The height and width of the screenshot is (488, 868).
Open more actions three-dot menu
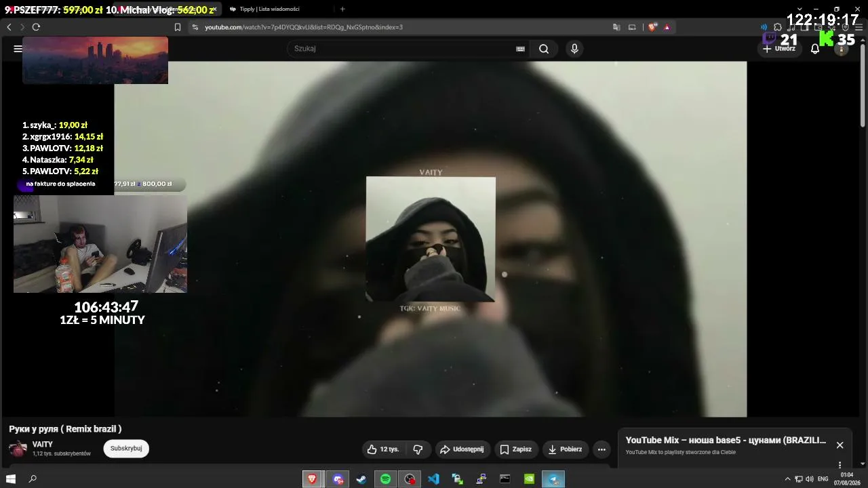(601, 449)
